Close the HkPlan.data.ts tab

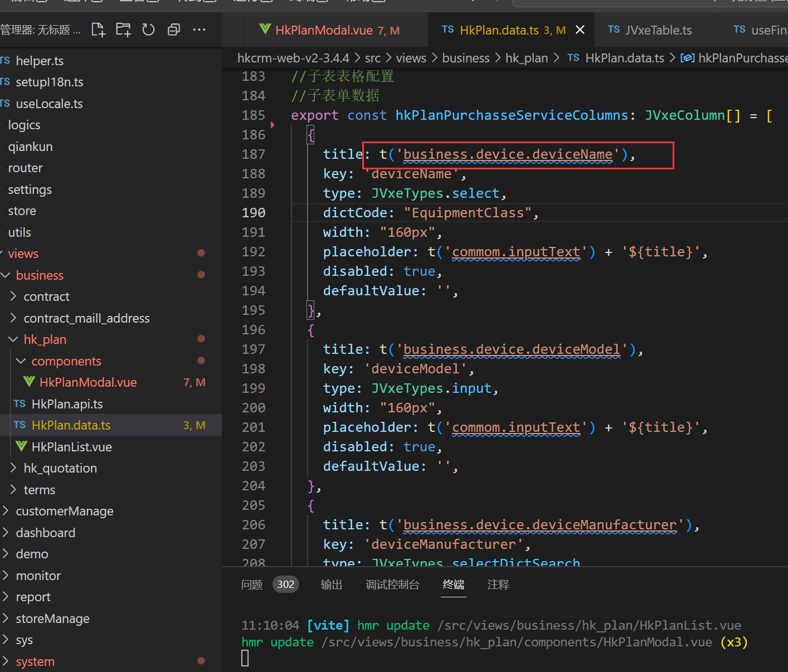click(x=580, y=30)
